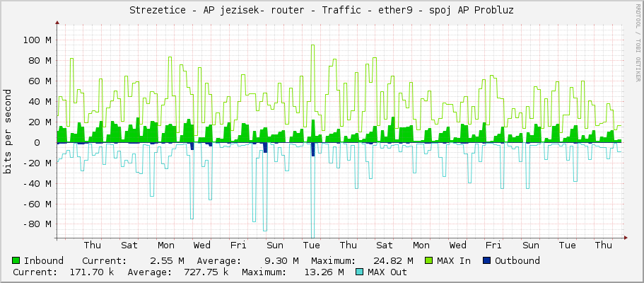Viewport: 644px width, 283px height.
Task: Click the 'Inbound' legend label
Action: pos(44,261)
